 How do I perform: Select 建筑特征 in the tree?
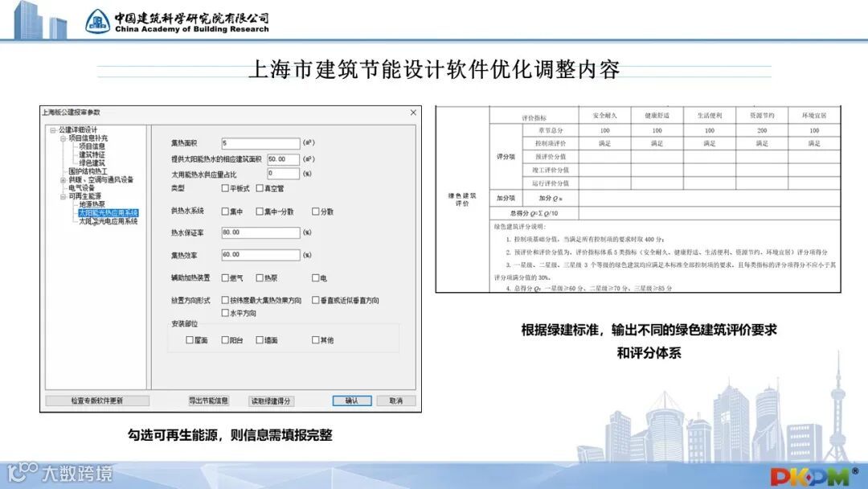click(x=92, y=155)
